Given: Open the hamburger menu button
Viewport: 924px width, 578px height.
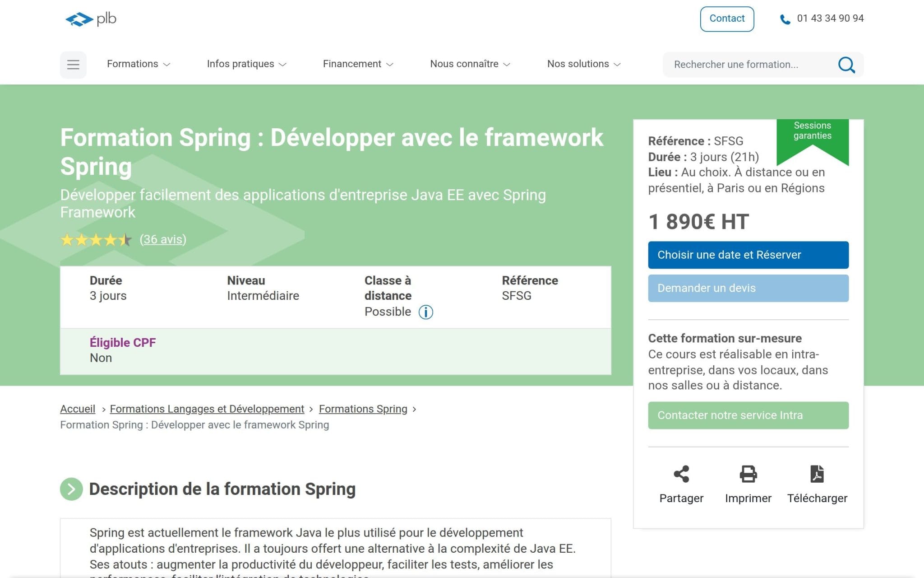Looking at the screenshot, I should 73,65.
